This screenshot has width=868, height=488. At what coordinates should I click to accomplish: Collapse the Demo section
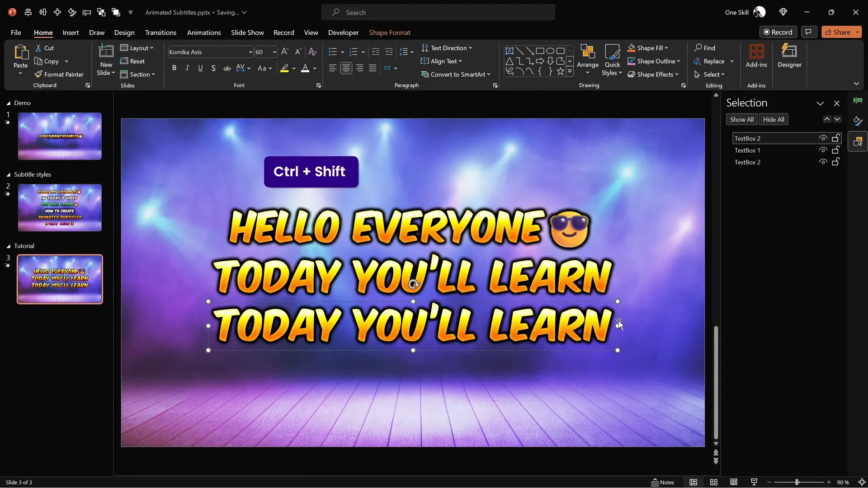click(x=8, y=103)
